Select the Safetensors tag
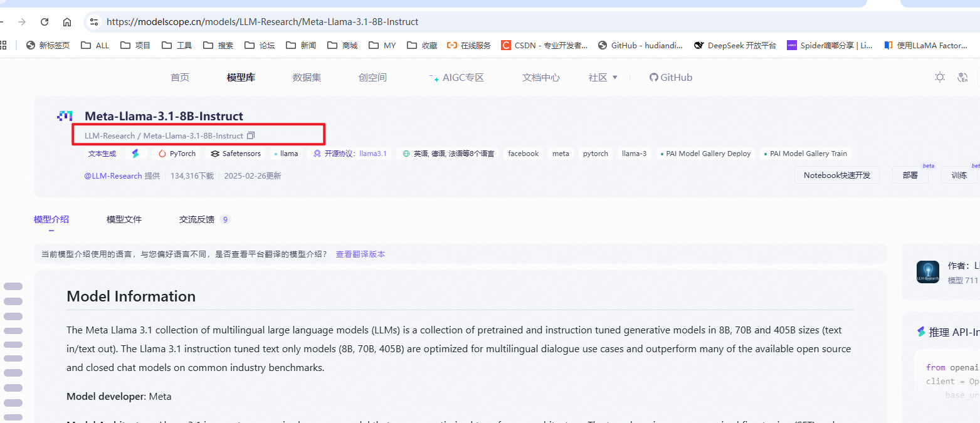980x423 pixels. tap(235, 154)
